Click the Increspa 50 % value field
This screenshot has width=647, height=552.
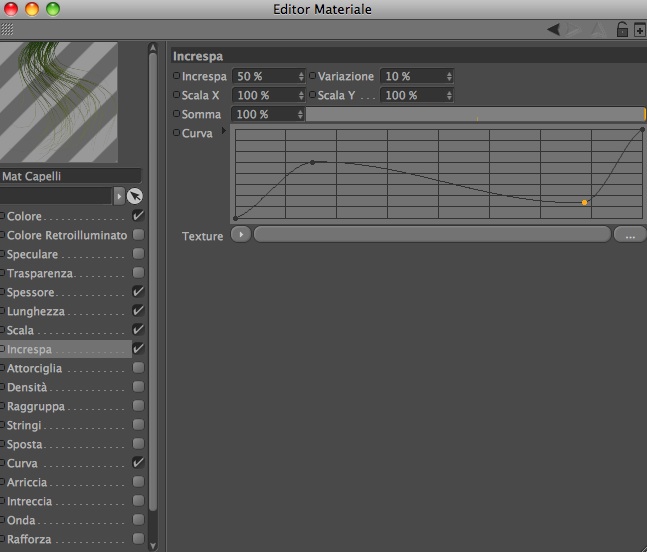coord(268,76)
